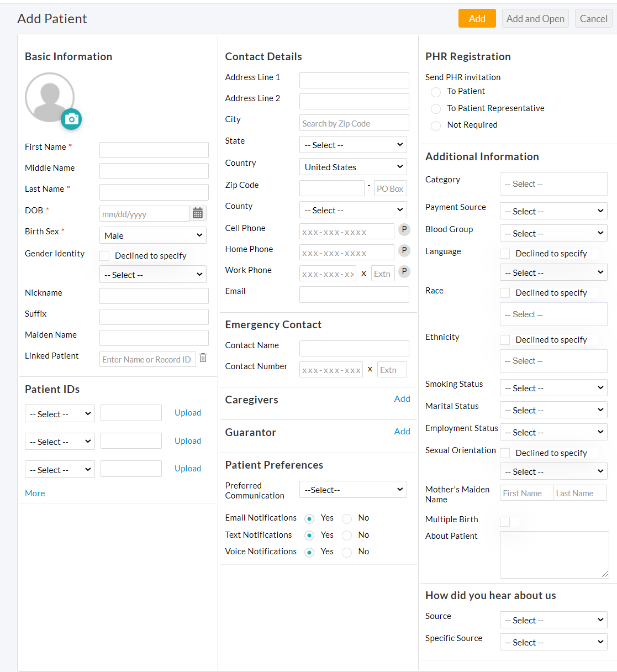Open the DOB calendar picker
Viewport: 617px width, 672px height.
198,213
